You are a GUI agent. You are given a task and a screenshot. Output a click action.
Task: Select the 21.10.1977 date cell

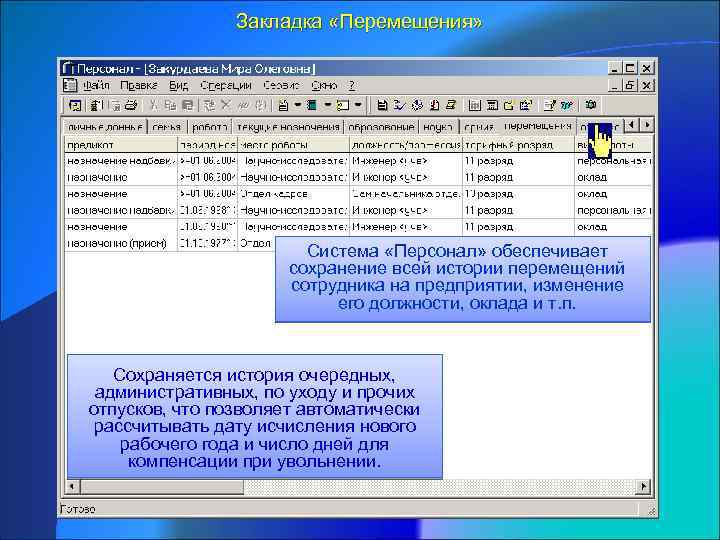208,243
